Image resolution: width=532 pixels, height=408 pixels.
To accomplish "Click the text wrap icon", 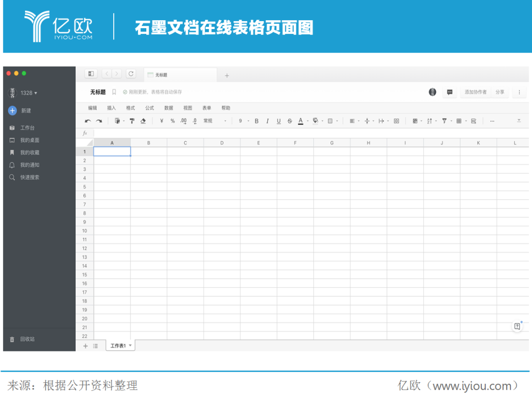I will 381,121.
